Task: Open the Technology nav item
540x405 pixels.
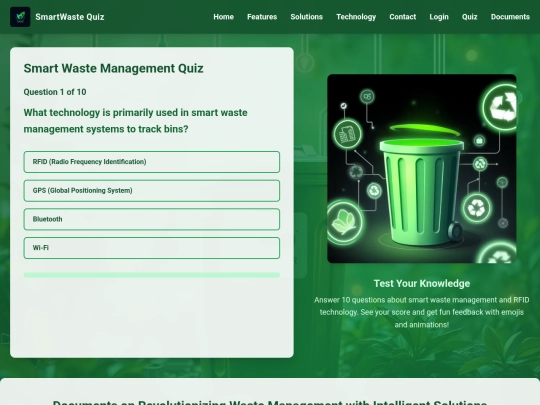Action: 356,17
